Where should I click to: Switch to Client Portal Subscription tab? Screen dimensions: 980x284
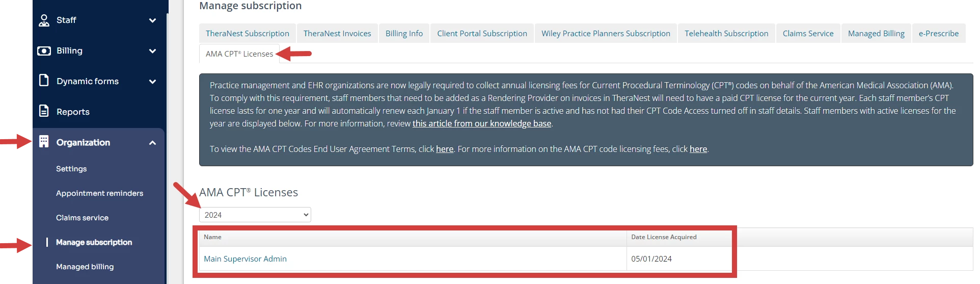(x=482, y=33)
